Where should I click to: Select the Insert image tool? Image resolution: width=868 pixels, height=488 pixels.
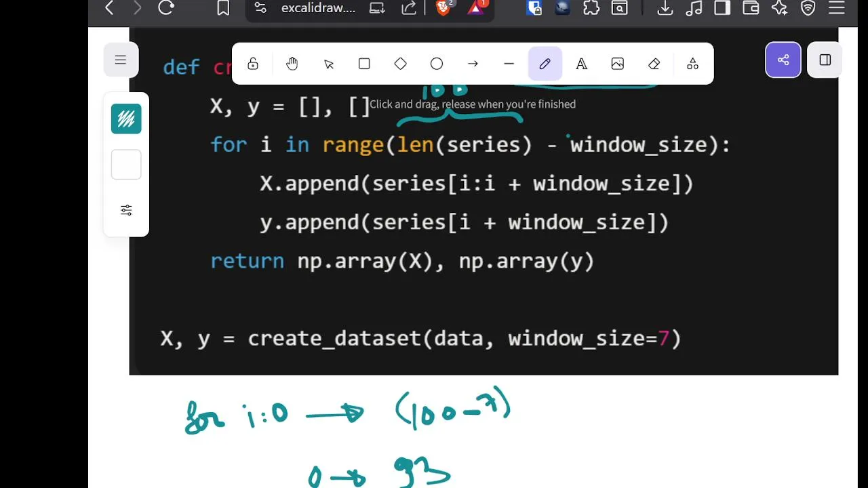[x=618, y=64]
